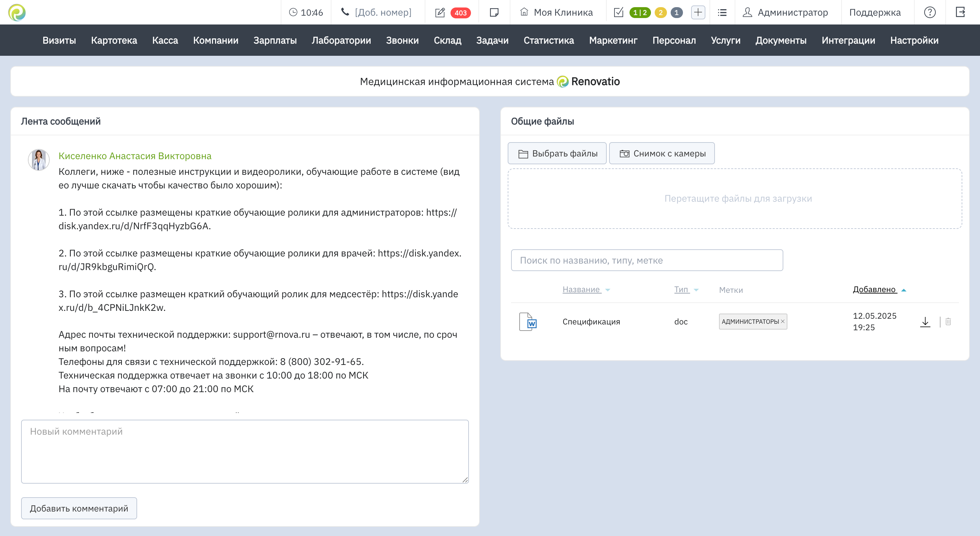Open the question mark help icon

point(930,13)
